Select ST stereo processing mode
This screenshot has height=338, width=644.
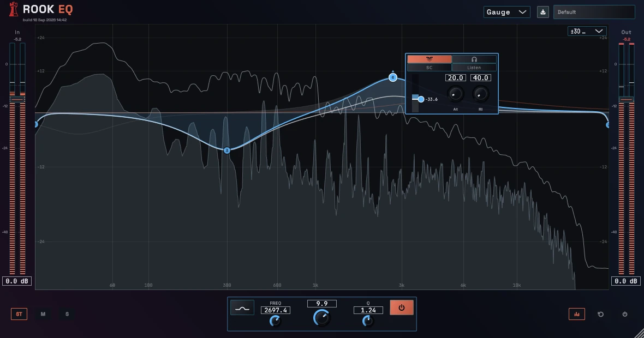tap(19, 314)
